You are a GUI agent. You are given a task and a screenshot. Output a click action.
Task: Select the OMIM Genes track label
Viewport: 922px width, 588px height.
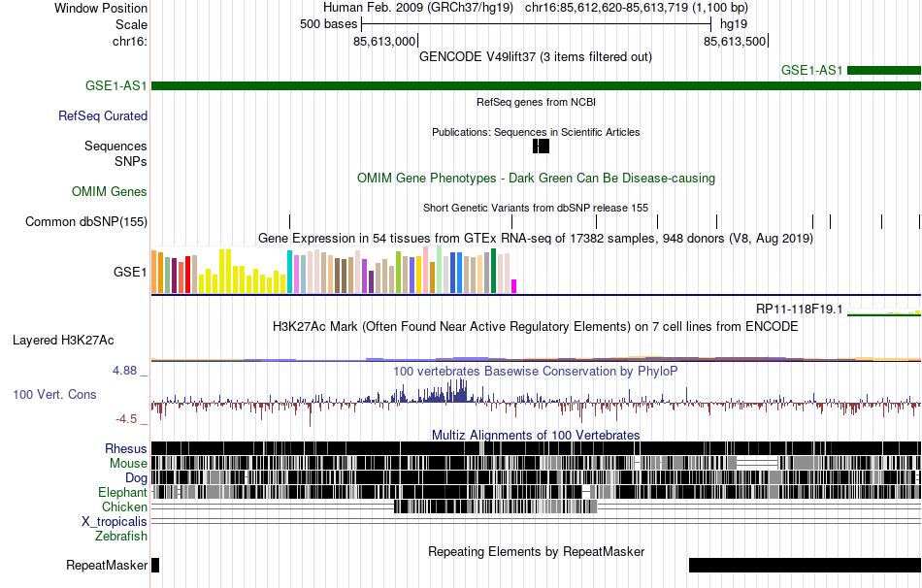pos(109,192)
